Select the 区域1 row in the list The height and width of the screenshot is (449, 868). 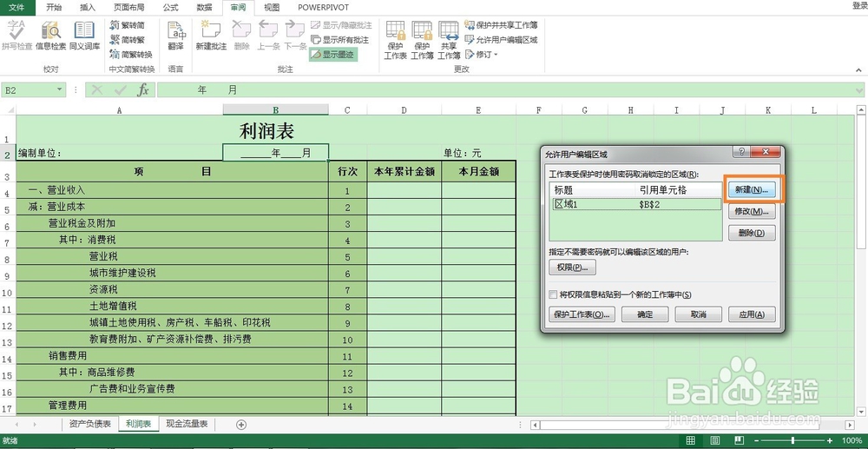636,204
